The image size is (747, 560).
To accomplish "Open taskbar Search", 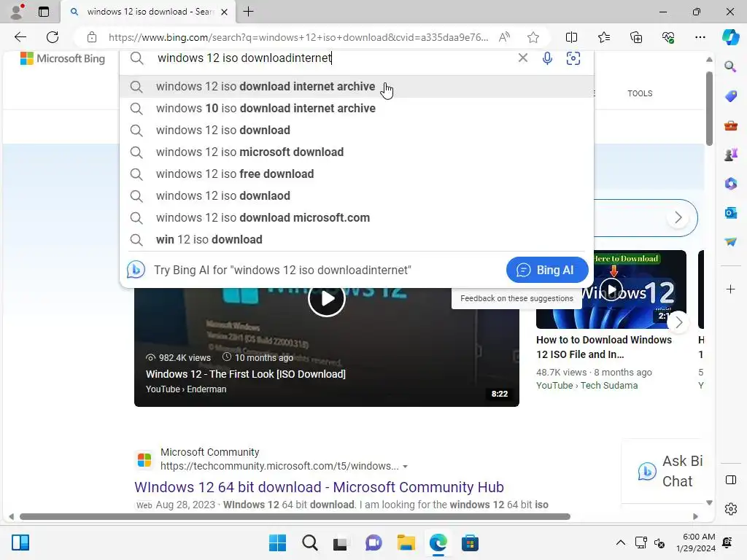I will 309,542.
